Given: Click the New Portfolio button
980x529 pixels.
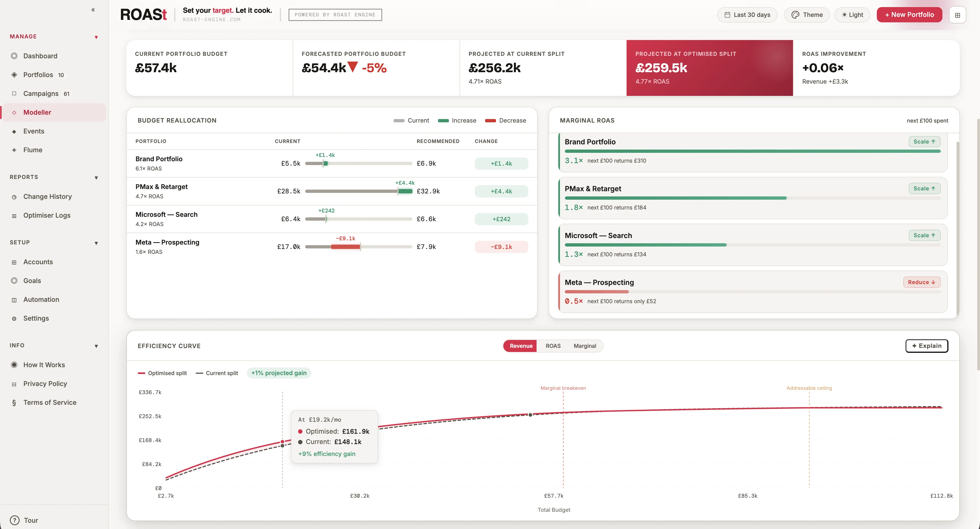Looking at the screenshot, I should click(909, 14).
